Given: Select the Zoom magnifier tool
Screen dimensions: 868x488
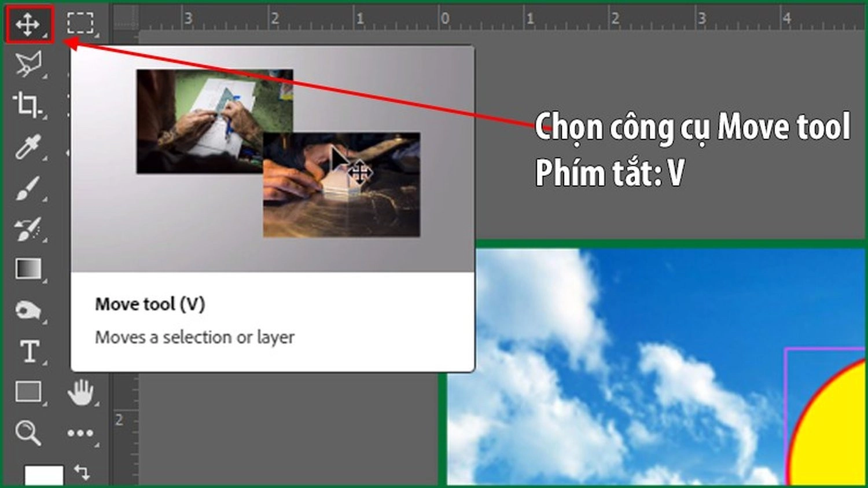Looking at the screenshot, I should (28, 432).
